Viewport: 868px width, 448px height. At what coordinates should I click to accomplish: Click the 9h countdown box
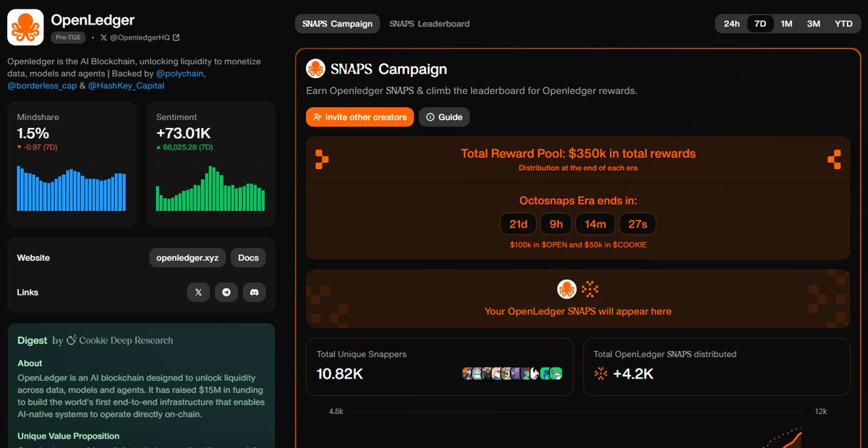pyautogui.click(x=556, y=224)
